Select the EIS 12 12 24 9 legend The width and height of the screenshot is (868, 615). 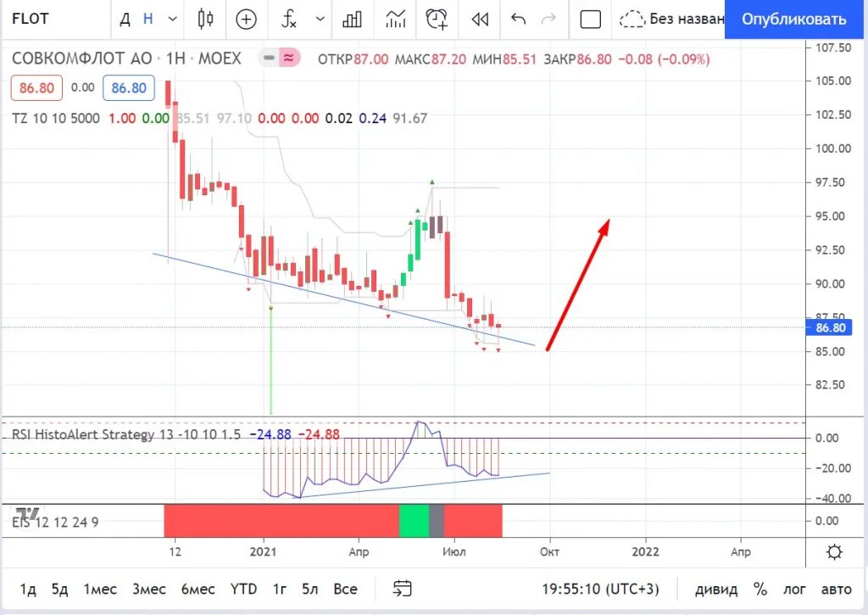coord(55,522)
